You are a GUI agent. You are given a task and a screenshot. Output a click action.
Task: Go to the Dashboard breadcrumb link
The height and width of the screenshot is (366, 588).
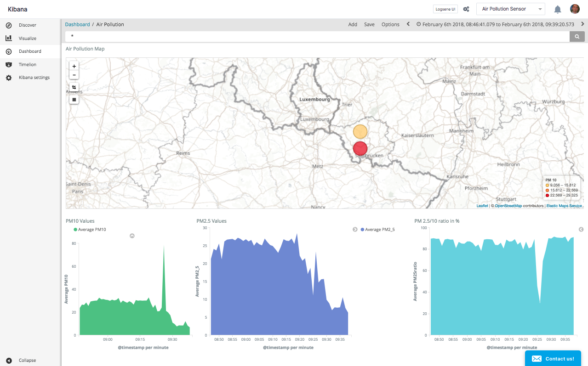(77, 24)
